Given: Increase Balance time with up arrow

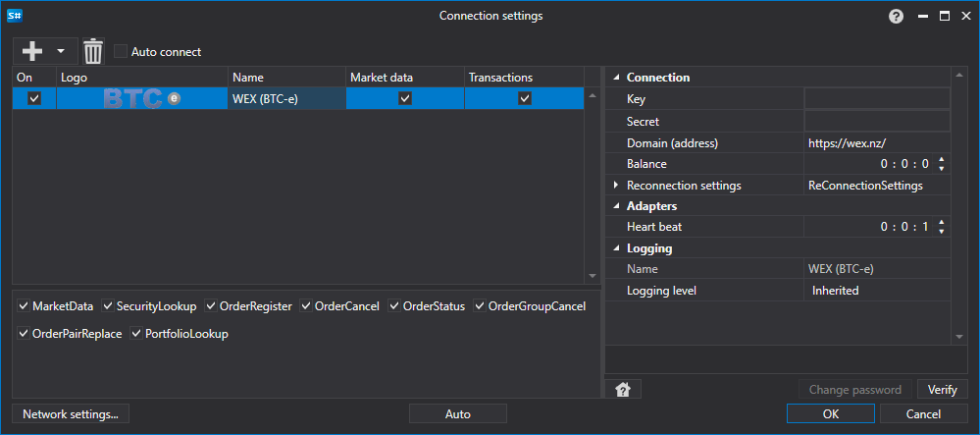Looking at the screenshot, I should click(x=941, y=160).
